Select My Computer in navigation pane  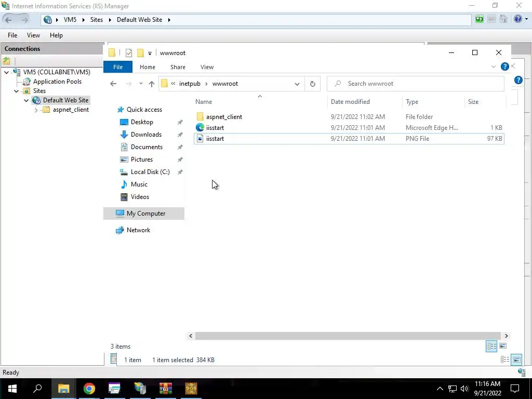[x=144, y=214]
